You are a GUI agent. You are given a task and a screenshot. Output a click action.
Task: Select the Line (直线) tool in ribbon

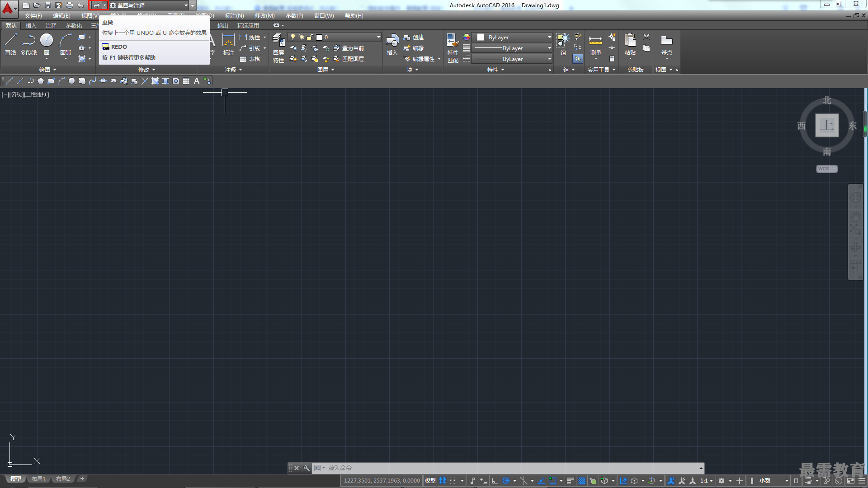(x=10, y=44)
